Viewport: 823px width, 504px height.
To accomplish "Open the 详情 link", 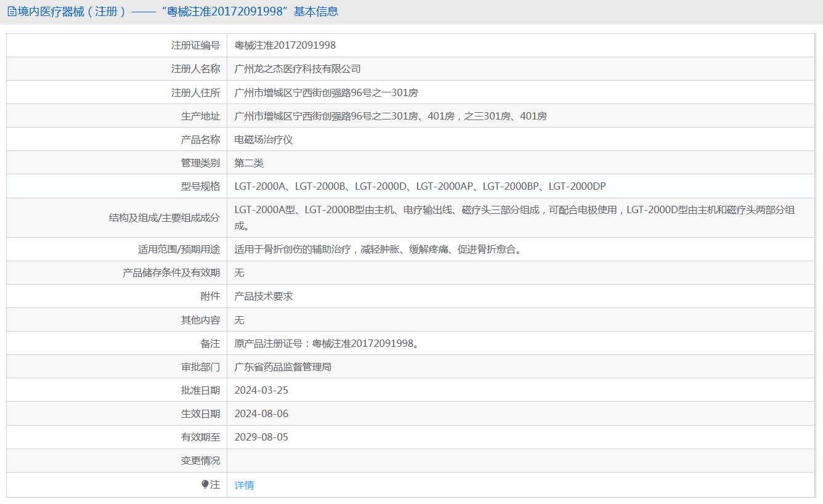I will point(244,485).
